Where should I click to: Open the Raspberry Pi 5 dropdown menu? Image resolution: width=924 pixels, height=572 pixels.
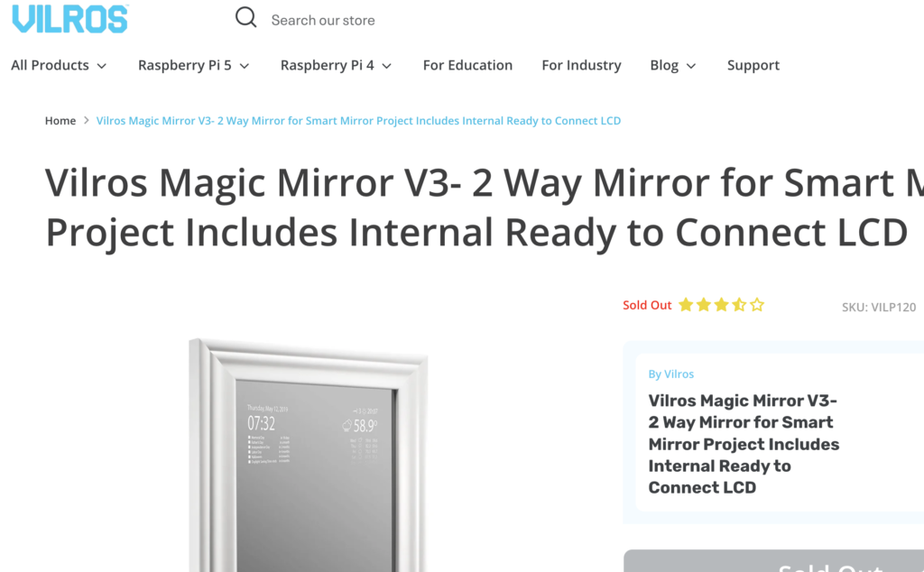tap(193, 65)
